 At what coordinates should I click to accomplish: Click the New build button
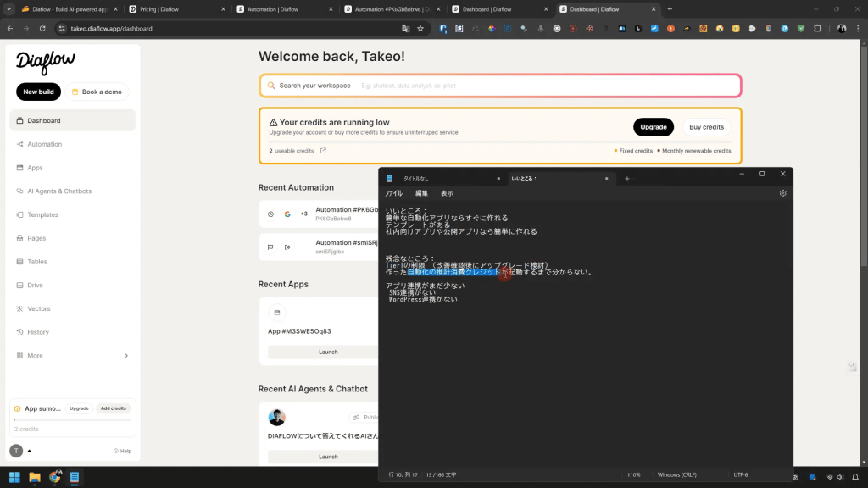coord(38,91)
